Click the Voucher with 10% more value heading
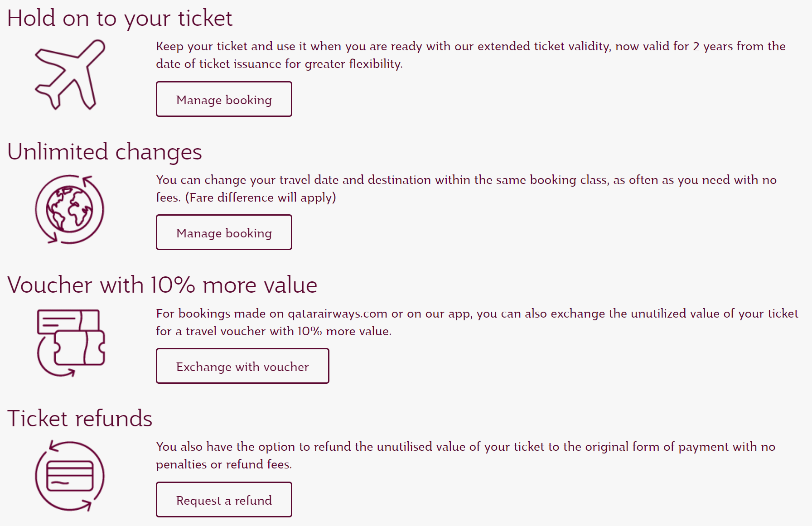This screenshot has height=526, width=812. coord(163,285)
